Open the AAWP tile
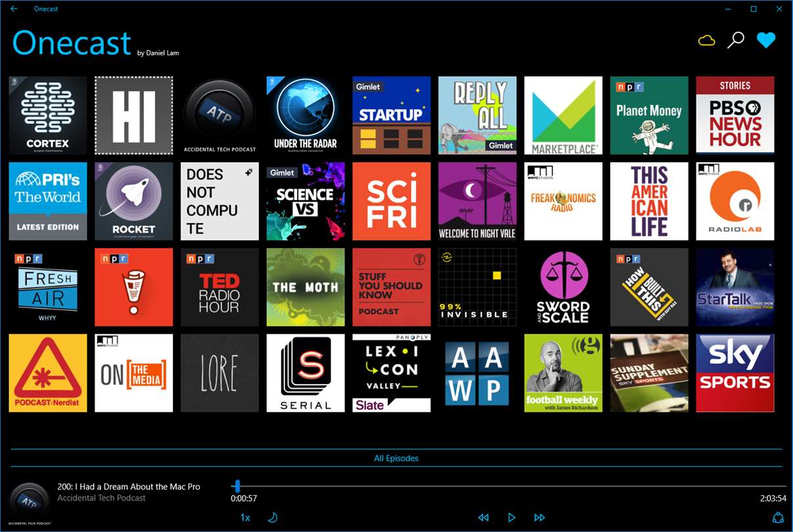The height and width of the screenshot is (532, 793). 478,373
